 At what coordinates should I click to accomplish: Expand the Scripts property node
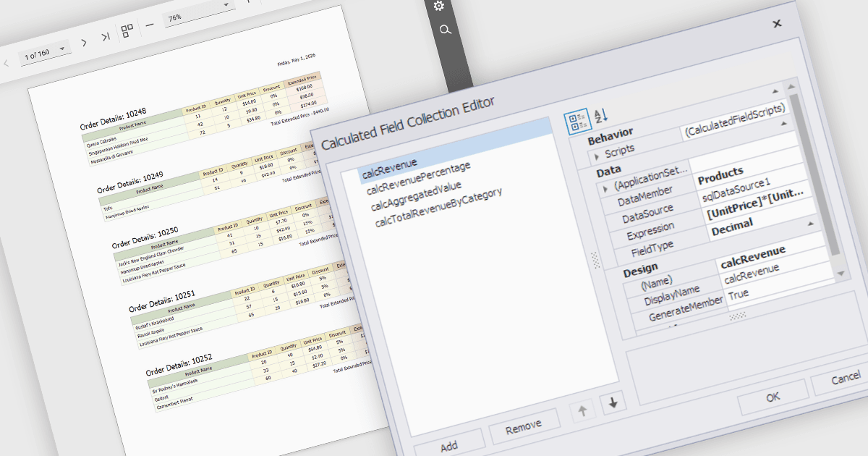[597, 156]
